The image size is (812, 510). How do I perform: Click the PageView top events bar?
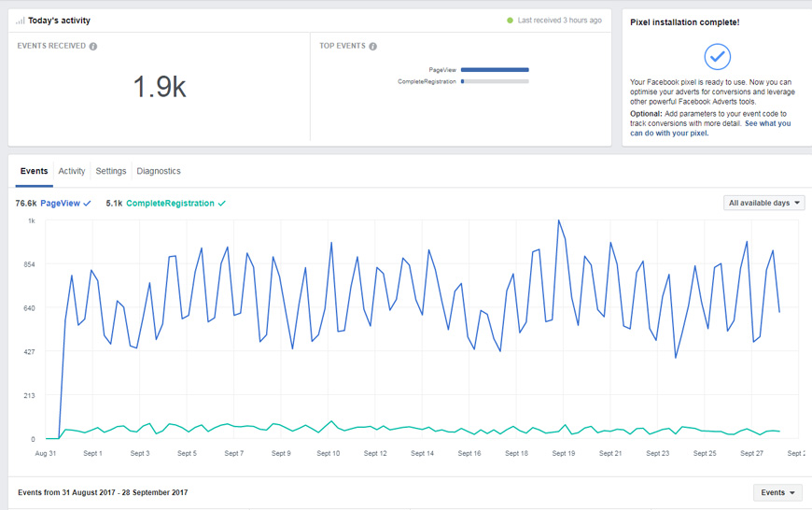(x=495, y=69)
